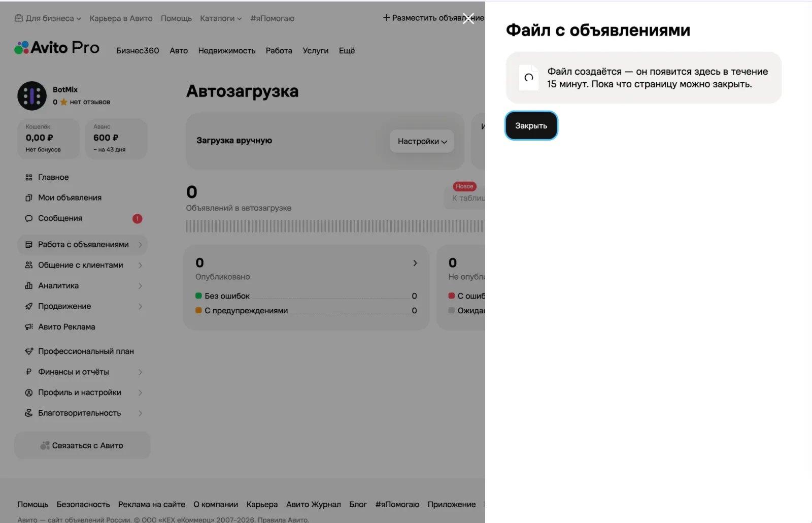Screen dimensions: 812x523
Task: Click the unread messages red badge
Action: [x=137, y=218]
